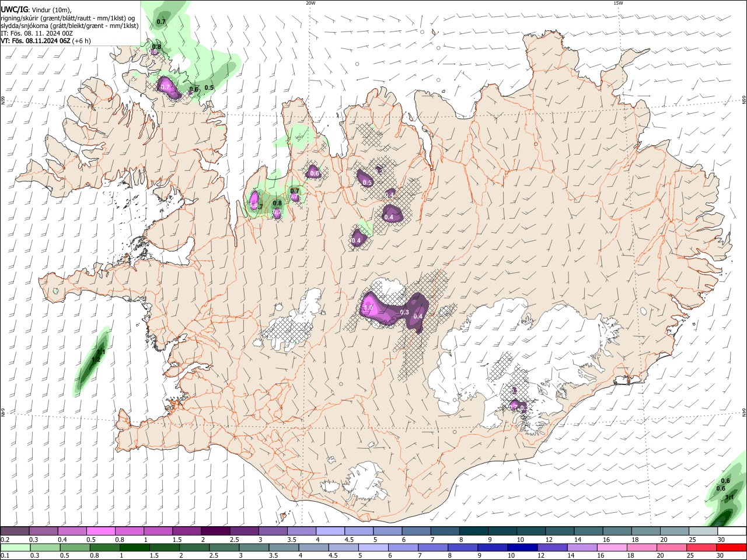The height and width of the screenshot is (560, 747).
Task: Click the '1.2' value off the west coast
Action: pos(96,360)
